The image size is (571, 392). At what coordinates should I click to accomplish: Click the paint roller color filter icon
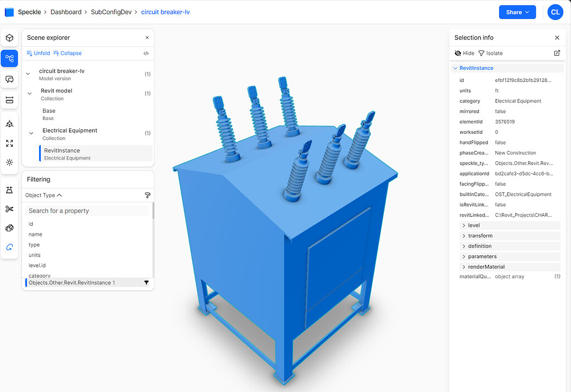click(147, 196)
